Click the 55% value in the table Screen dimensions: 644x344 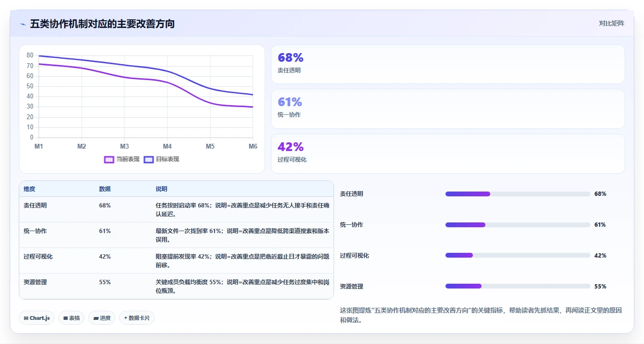point(105,282)
